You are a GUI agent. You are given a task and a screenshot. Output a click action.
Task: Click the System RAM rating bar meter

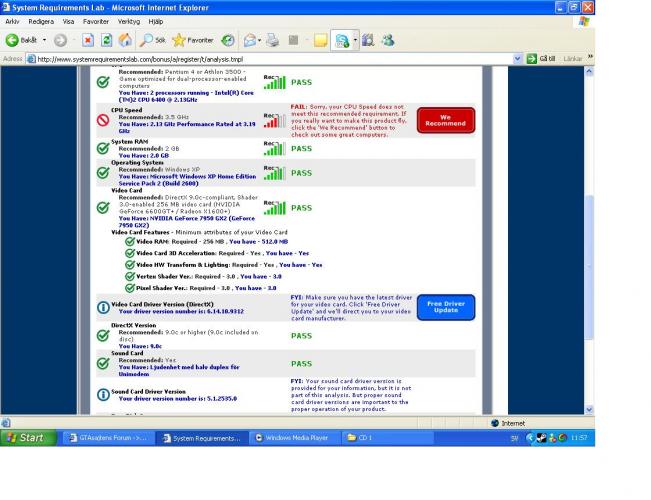pos(274,148)
